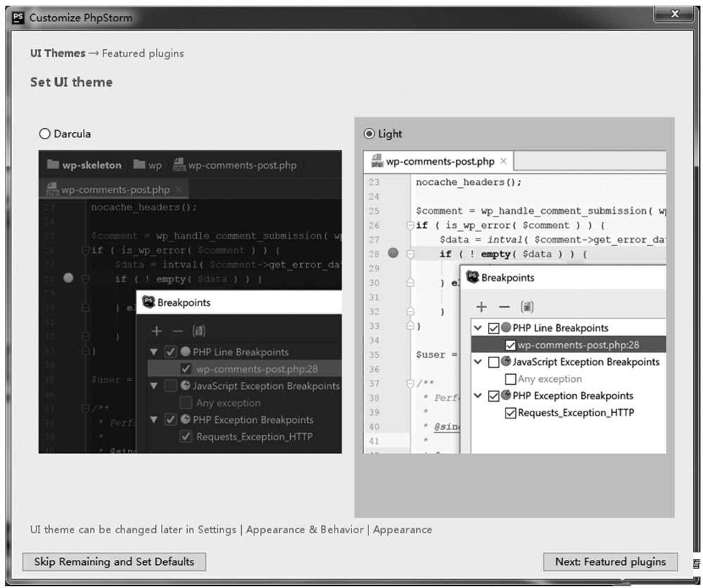This screenshot has height=588, width=703.
Task: Go to Next: Featured plugins
Action: [610, 561]
